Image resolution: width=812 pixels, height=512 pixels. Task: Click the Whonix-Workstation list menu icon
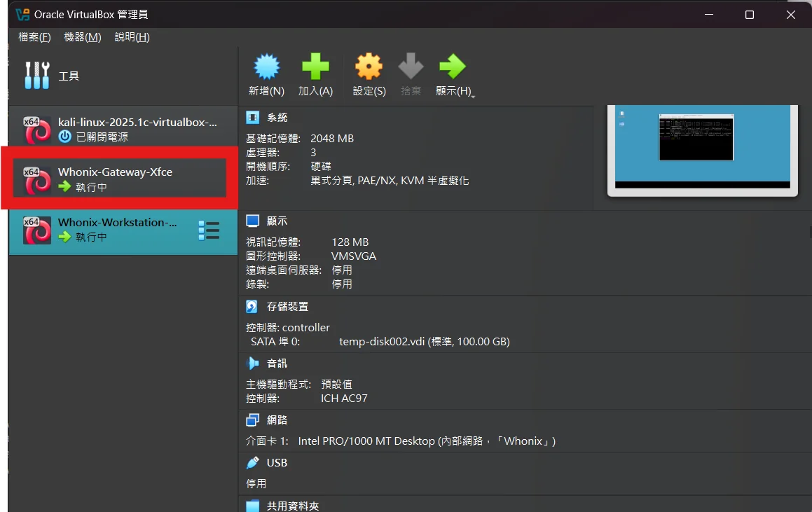point(209,230)
